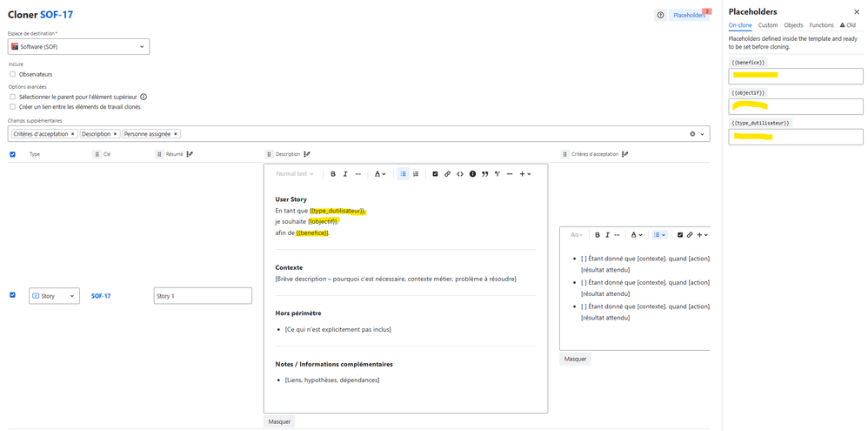The height and width of the screenshot is (431, 868).
Task: Click bulk edit icon next to Résumé header
Action: tap(190, 155)
